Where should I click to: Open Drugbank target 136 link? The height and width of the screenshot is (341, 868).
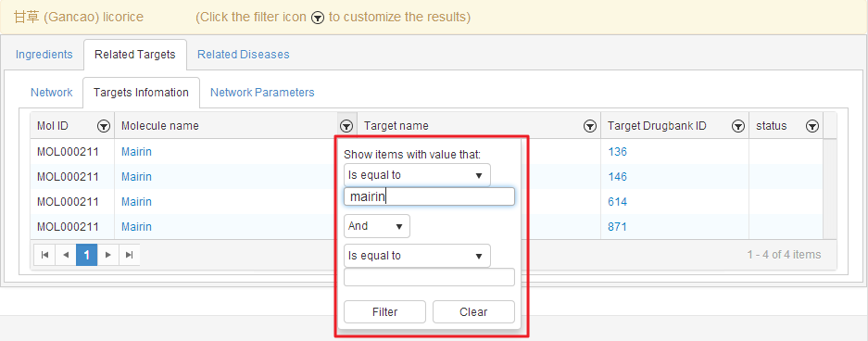click(x=617, y=152)
